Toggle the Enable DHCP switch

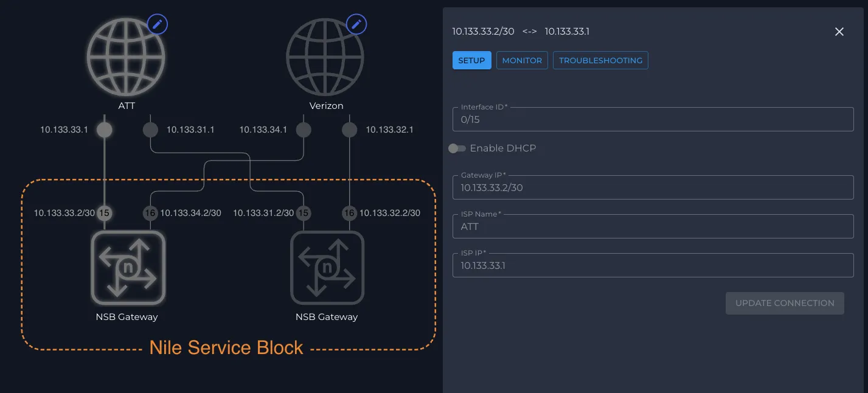point(457,148)
